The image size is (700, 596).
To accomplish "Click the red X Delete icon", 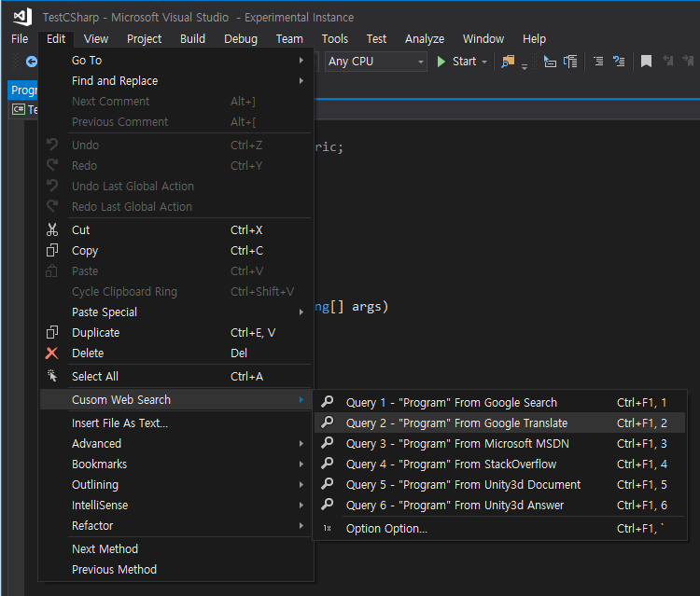I will point(51,353).
